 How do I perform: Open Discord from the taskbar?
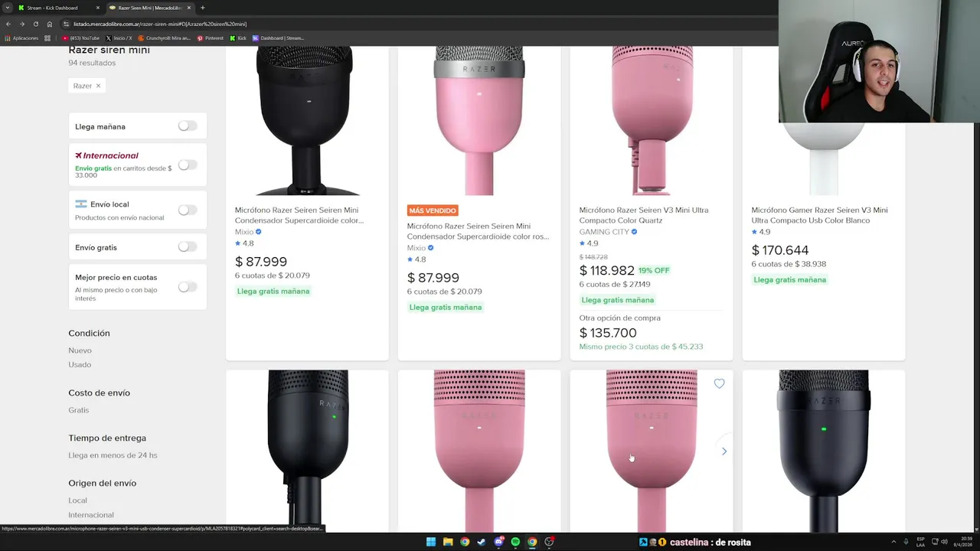498,542
